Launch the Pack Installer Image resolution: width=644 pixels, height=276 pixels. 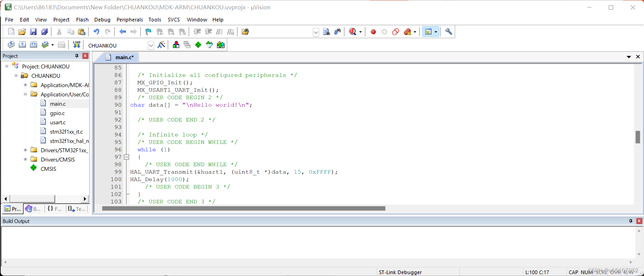click(221, 45)
